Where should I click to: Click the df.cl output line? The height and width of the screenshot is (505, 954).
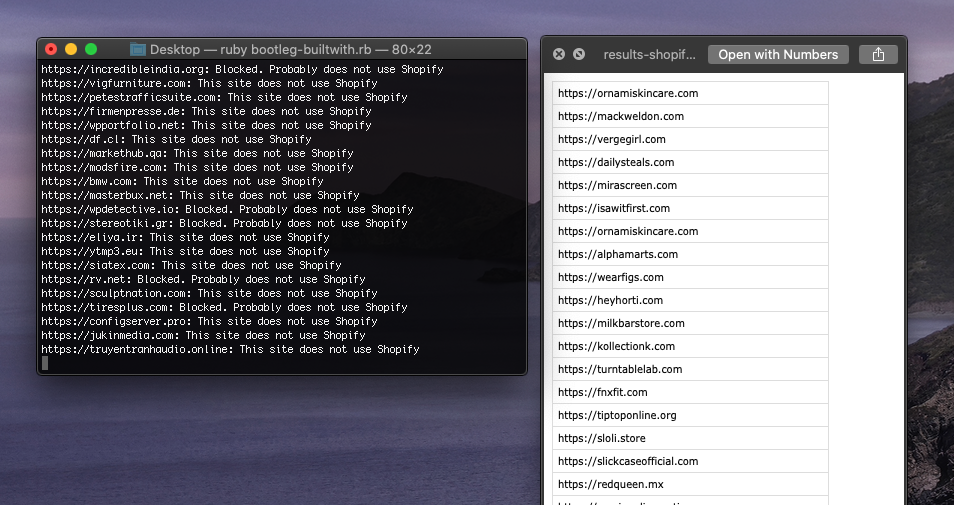click(x=176, y=139)
